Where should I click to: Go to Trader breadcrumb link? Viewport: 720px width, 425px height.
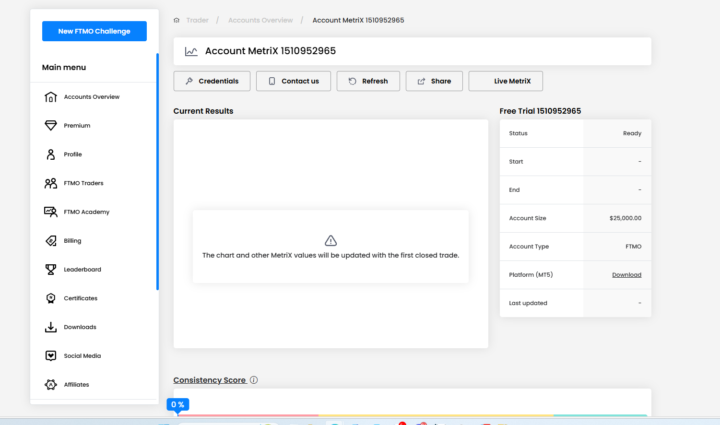pos(197,20)
